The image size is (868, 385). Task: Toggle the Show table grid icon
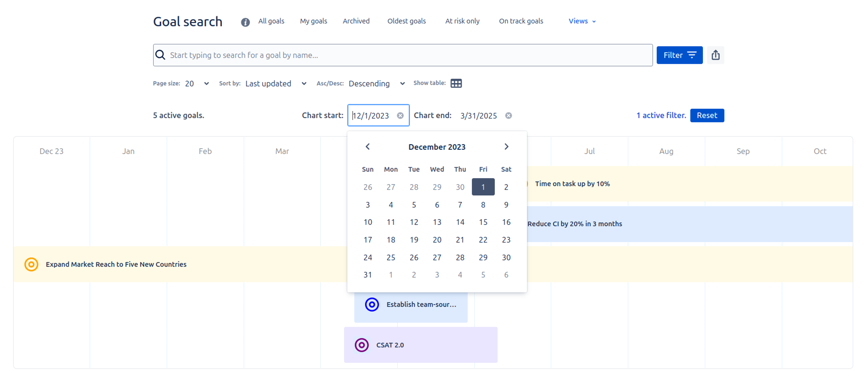click(x=456, y=83)
